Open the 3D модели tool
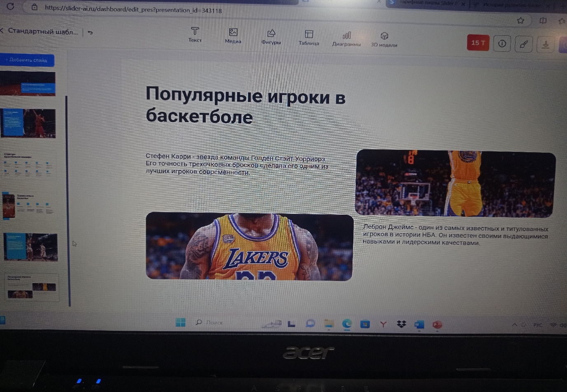Screen dimensions: 567x392 coord(384,40)
